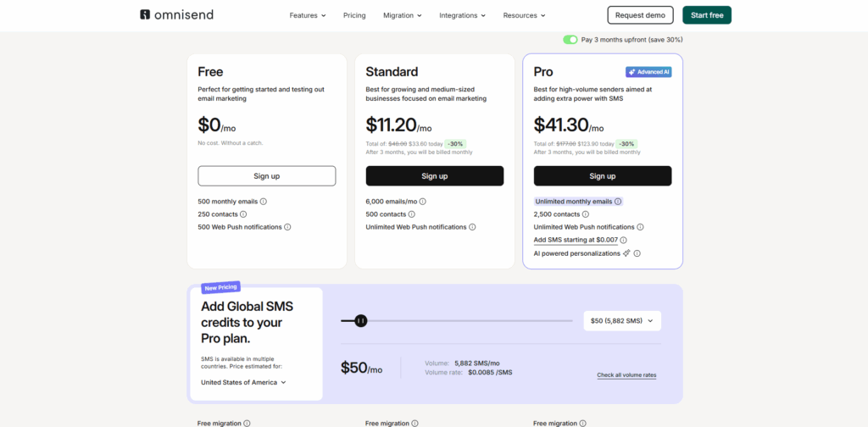
Task: Open United States of America country dropdown
Action: (x=243, y=382)
